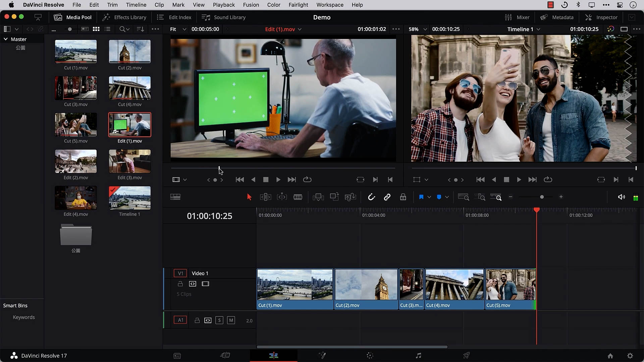
Task: Lock the Video 1 track
Action: pos(180,284)
